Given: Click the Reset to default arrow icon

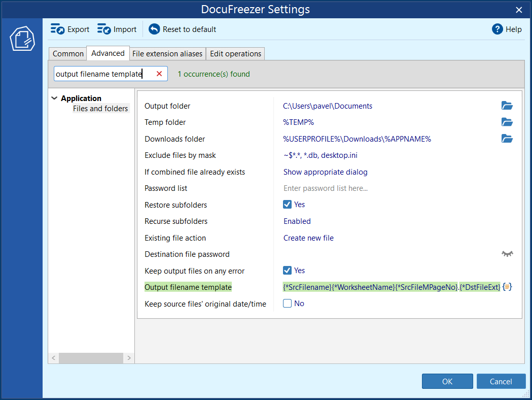Looking at the screenshot, I should coord(153,29).
